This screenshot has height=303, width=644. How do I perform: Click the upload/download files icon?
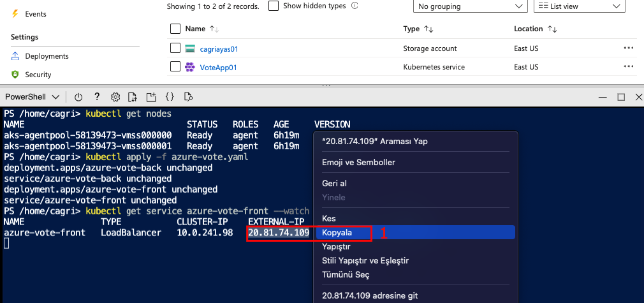[133, 97]
